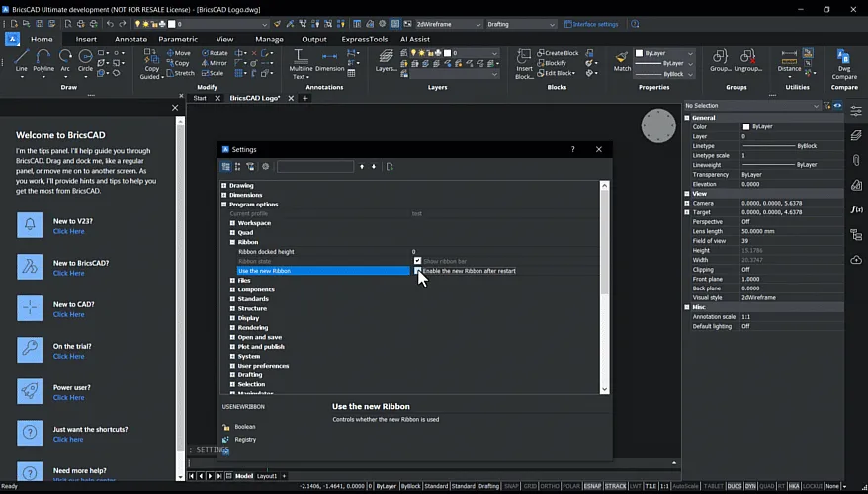Switch to the Parametric ribbon tab

[x=178, y=40]
